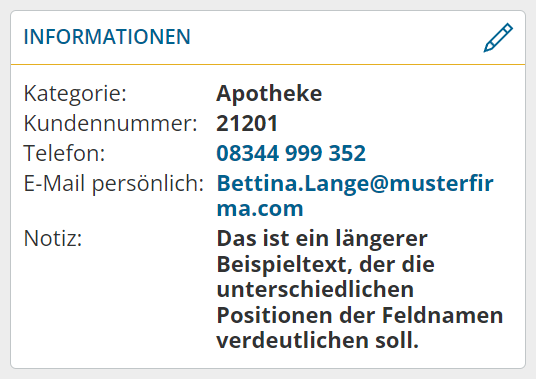Call the phone number 08344 999 352
Viewport: 536px width, 379px height.
point(291,153)
